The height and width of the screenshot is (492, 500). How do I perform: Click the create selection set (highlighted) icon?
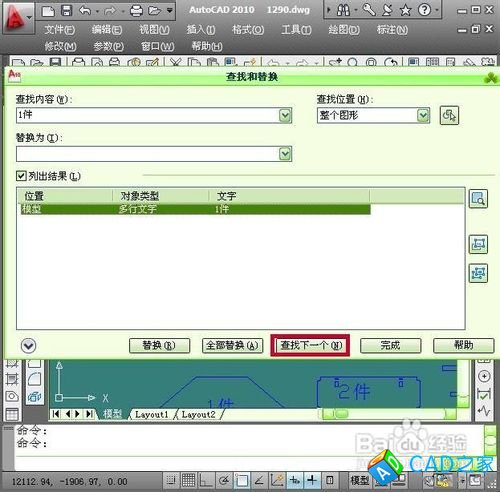pos(478,244)
